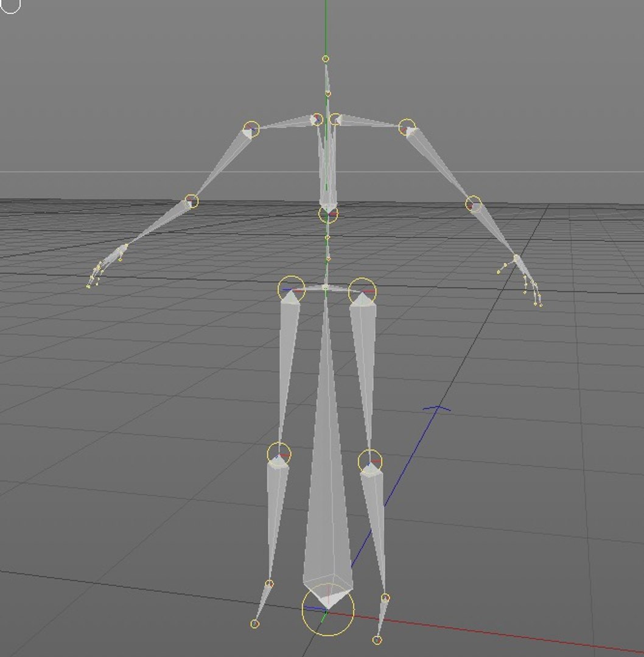The image size is (644, 657).
Task: Select the chest joint at the spine bone's base
Action: [x=328, y=215]
